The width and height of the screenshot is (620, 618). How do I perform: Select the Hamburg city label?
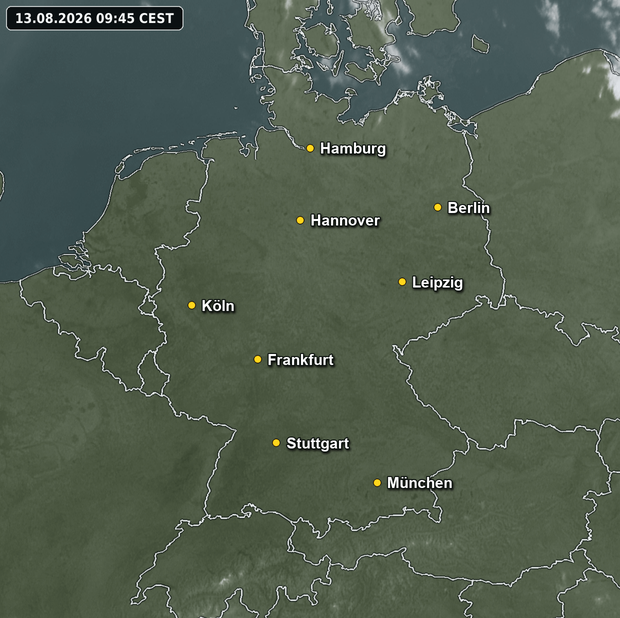(x=353, y=149)
